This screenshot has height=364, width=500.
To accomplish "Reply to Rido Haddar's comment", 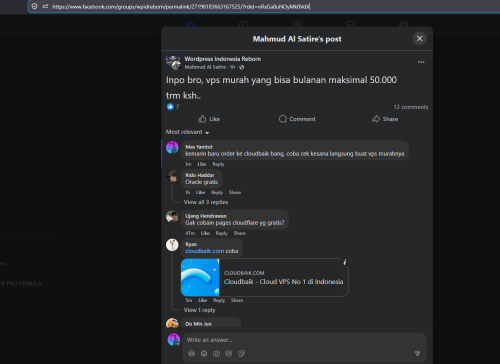I will [x=217, y=192].
